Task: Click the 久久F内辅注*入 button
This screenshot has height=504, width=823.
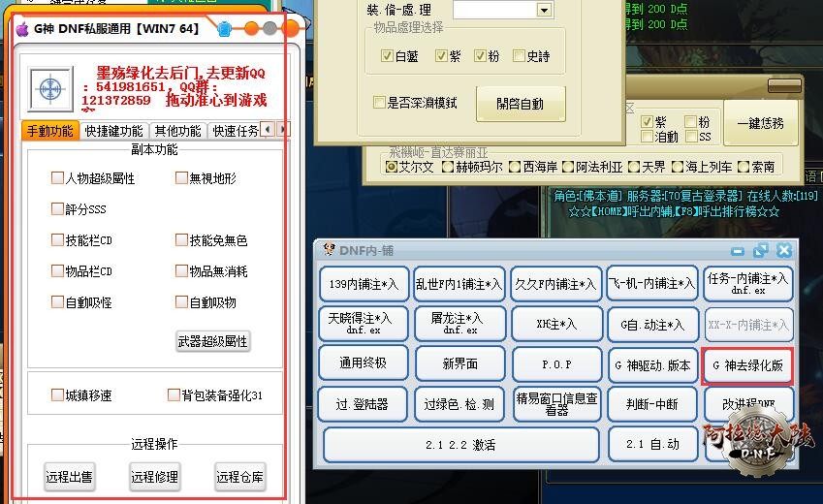Action: (555, 284)
